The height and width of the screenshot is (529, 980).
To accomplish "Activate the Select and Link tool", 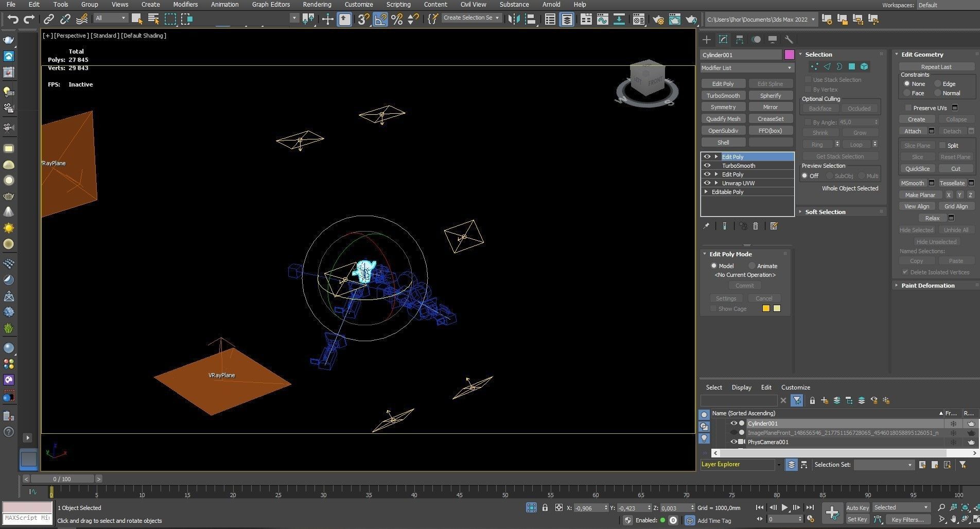I will pyautogui.click(x=48, y=19).
